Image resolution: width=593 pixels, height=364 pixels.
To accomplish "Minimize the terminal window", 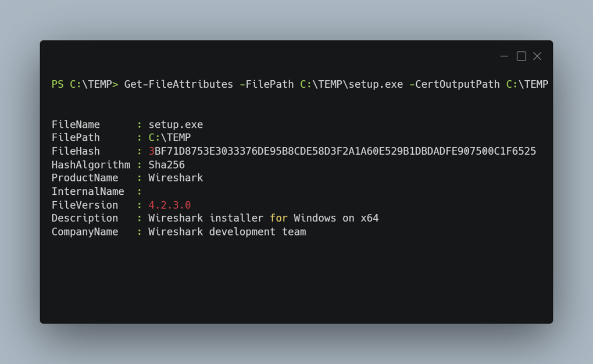I will [503, 56].
